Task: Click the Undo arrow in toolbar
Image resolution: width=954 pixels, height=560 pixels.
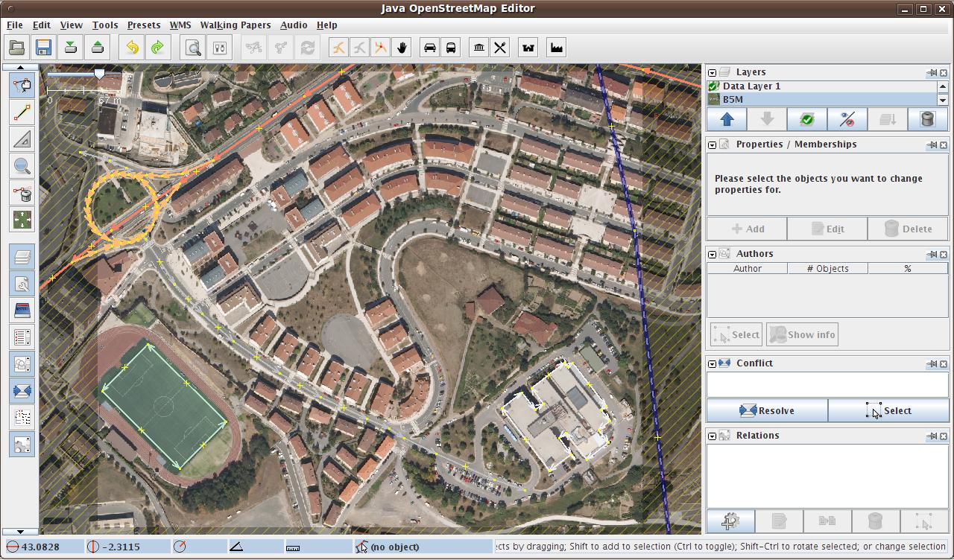Action: coord(132,48)
